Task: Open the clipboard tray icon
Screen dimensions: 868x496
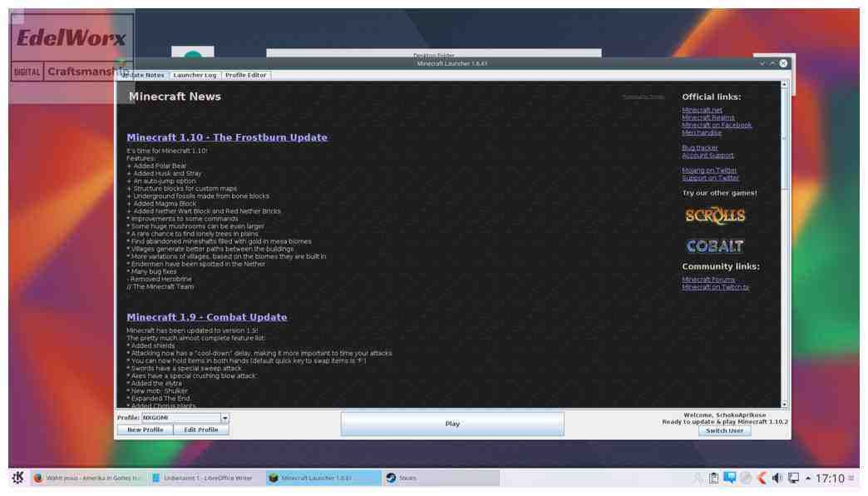Action: tap(713, 478)
